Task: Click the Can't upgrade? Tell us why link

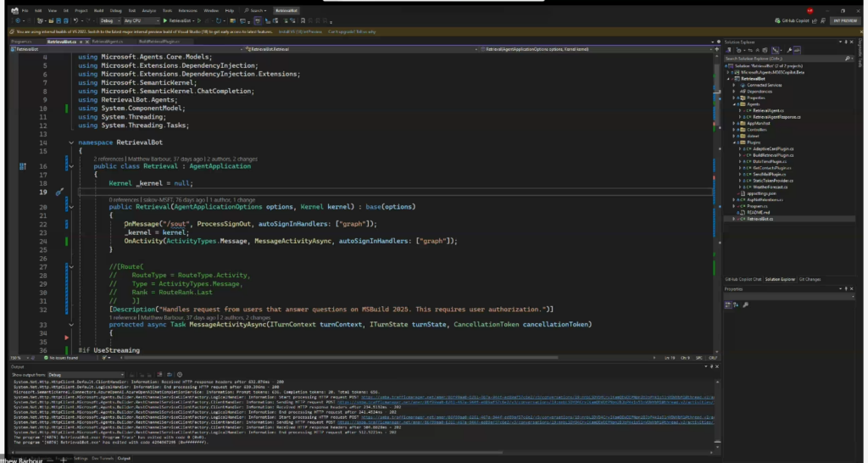Action: click(x=352, y=31)
